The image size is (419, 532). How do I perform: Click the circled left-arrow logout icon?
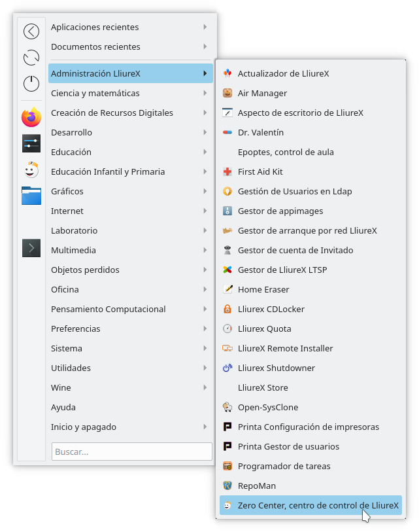31,31
